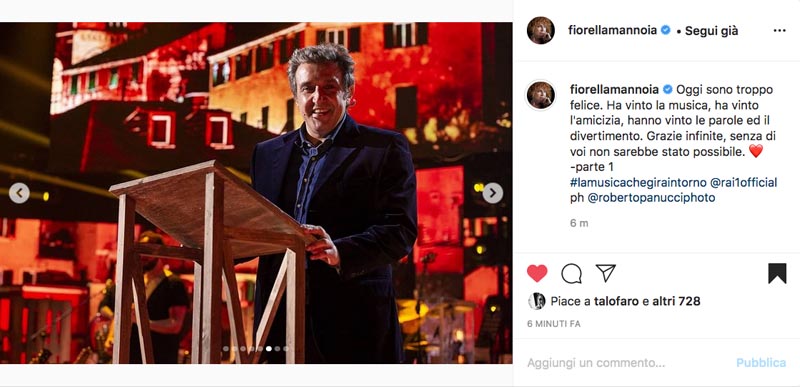Click the header profile avatar of fiorellamannoia
Image resolution: width=800 pixels, height=387 pixels.
coord(541,31)
